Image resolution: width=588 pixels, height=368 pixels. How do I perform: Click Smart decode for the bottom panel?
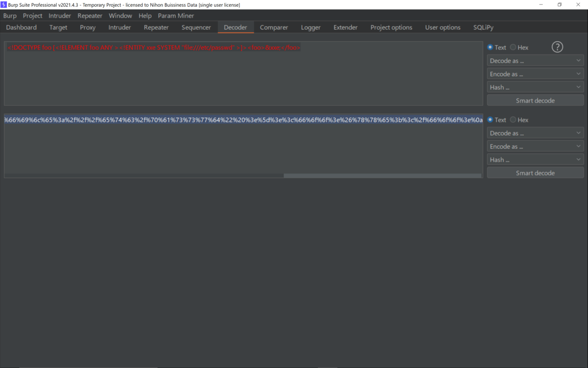(535, 173)
